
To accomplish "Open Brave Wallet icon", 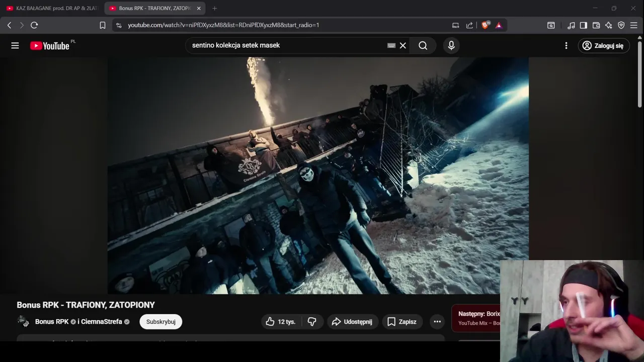I will [x=596, y=25].
